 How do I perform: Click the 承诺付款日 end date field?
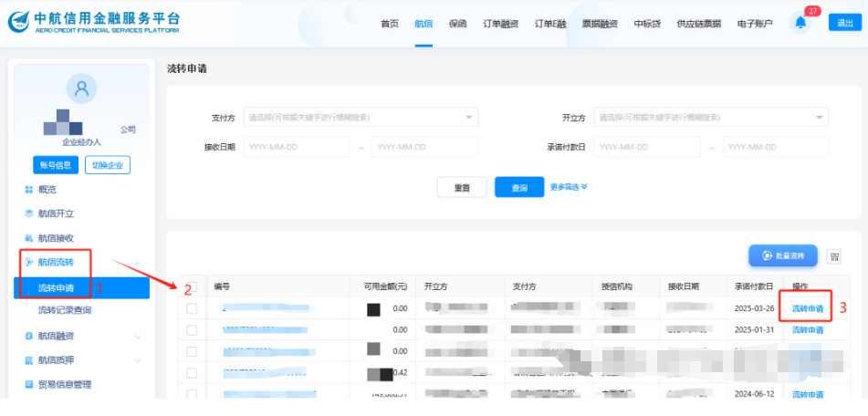pyautogui.click(x=776, y=147)
